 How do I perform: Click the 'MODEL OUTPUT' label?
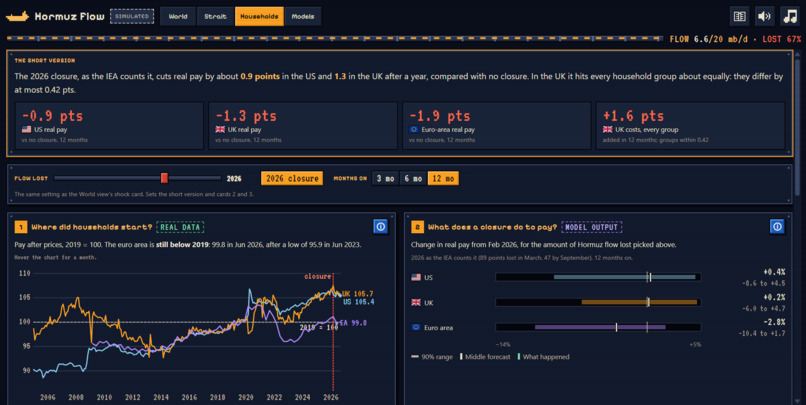point(592,227)
